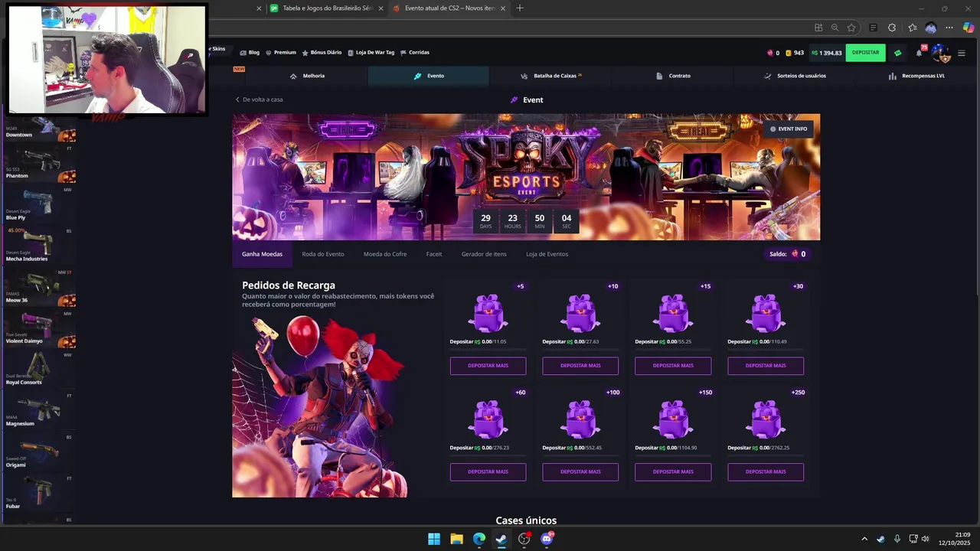Switch to Gerador de itens tab
The width and height of the screenshot is (980, 551).
[x=484, y=254]
